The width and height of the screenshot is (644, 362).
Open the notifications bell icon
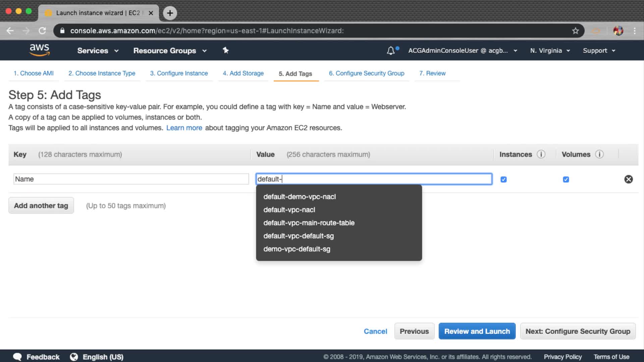pos(391,51)
